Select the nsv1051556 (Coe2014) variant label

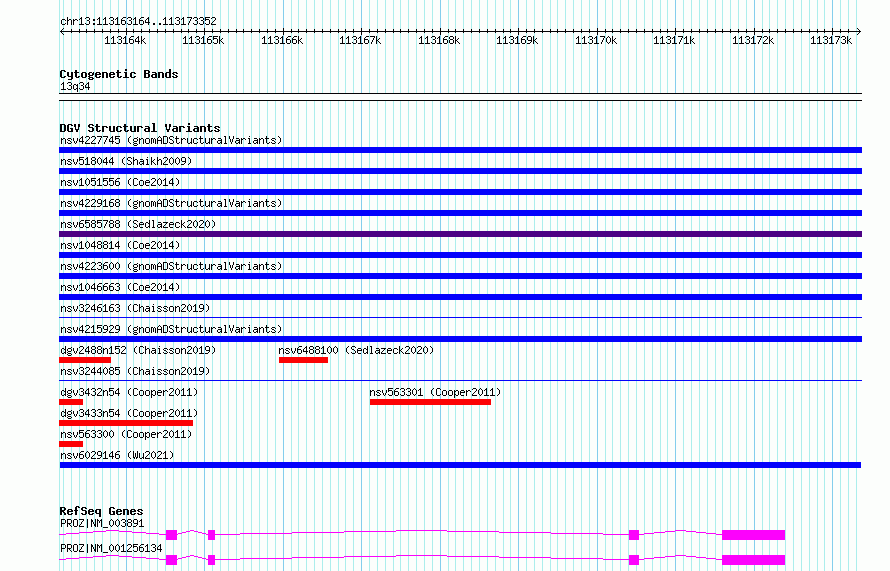120,182
